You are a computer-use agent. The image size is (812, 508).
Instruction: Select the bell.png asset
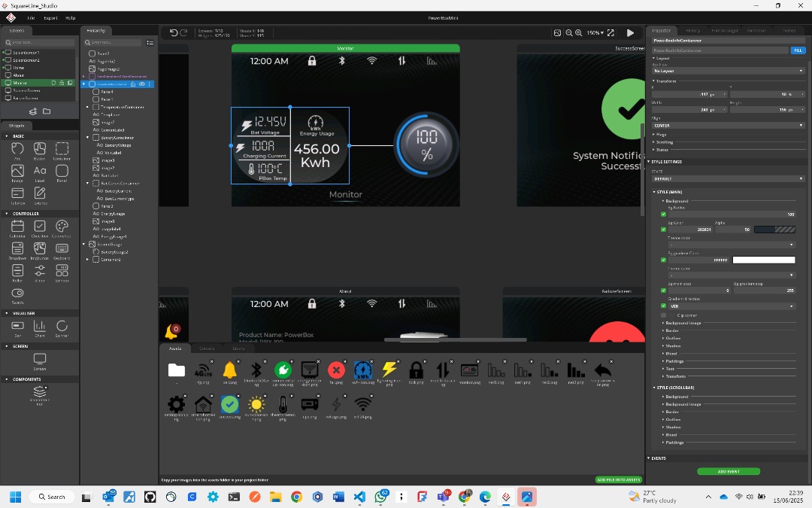230,370
